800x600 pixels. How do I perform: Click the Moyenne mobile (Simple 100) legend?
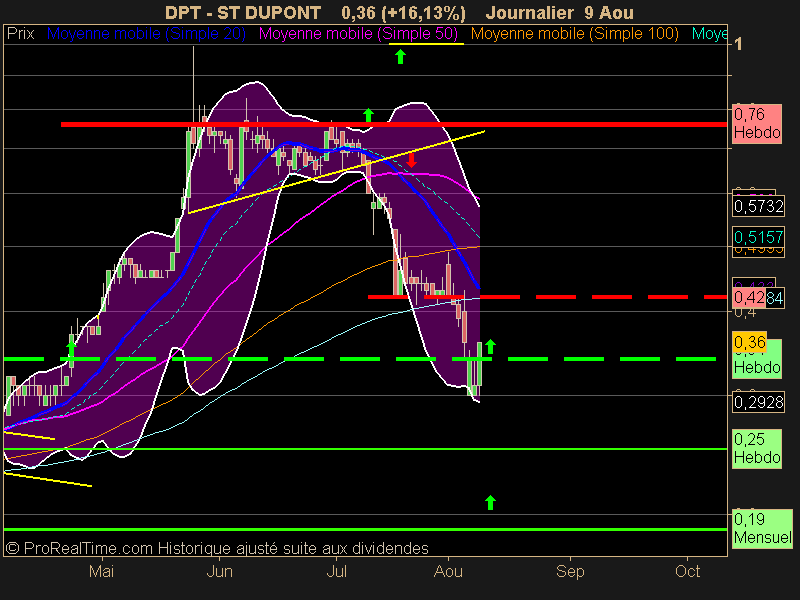tap(574, 34)
